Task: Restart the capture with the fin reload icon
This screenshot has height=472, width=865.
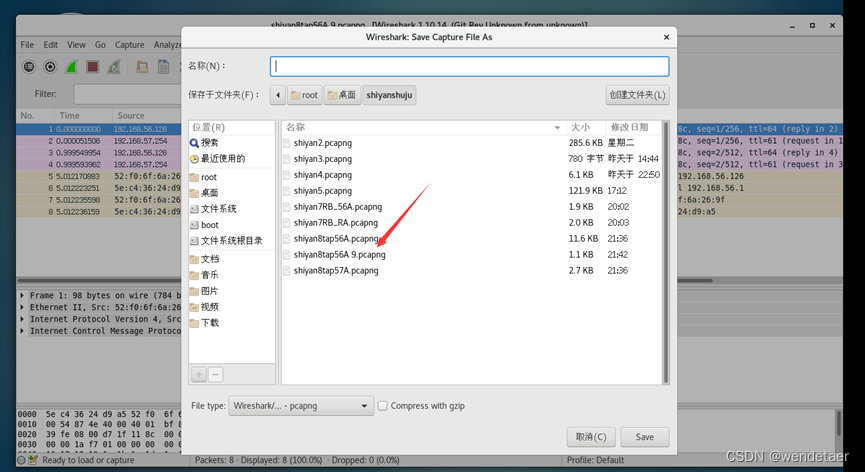Action: click(114, 67)
